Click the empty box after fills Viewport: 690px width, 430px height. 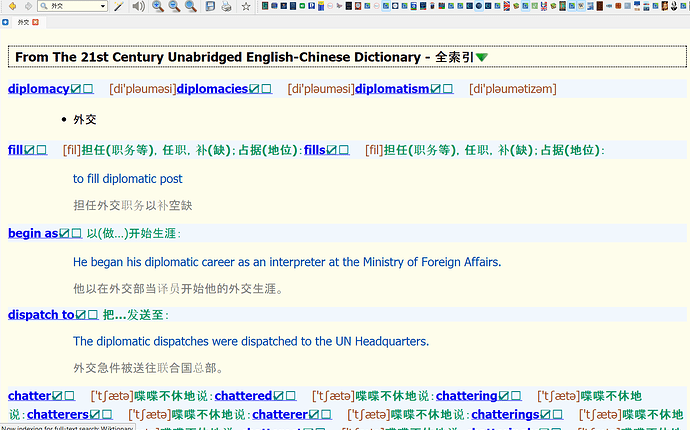[x=344, y=150]
